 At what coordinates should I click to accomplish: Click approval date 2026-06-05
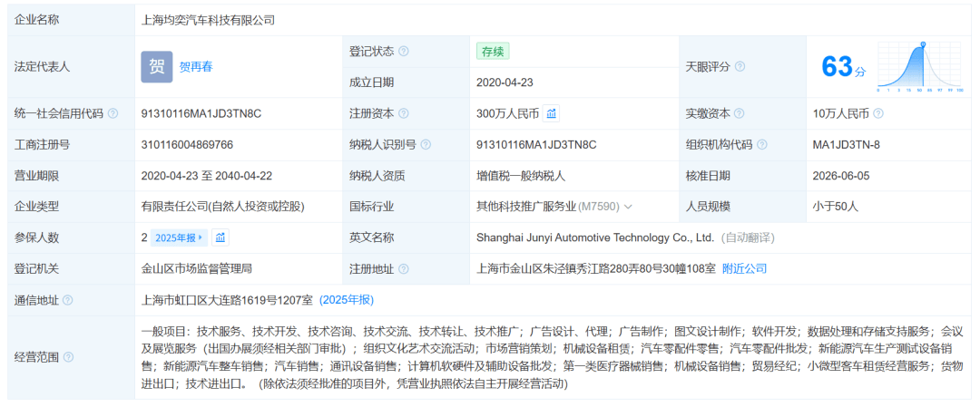click(840, 176)
